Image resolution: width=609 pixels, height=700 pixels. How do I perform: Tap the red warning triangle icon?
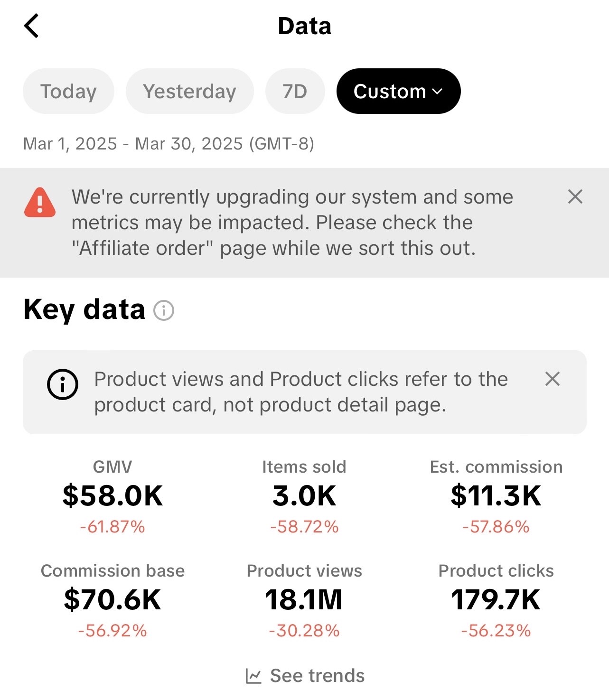coord(40,203)
